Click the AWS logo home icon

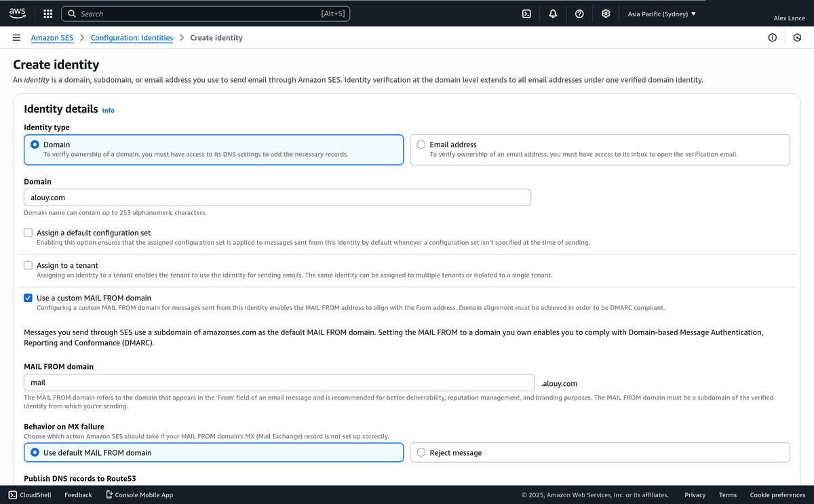[17, 14]
